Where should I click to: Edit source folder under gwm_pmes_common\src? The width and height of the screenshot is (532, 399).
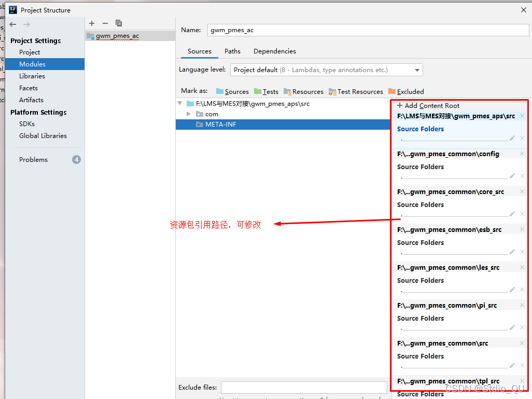tap(512, 365)
